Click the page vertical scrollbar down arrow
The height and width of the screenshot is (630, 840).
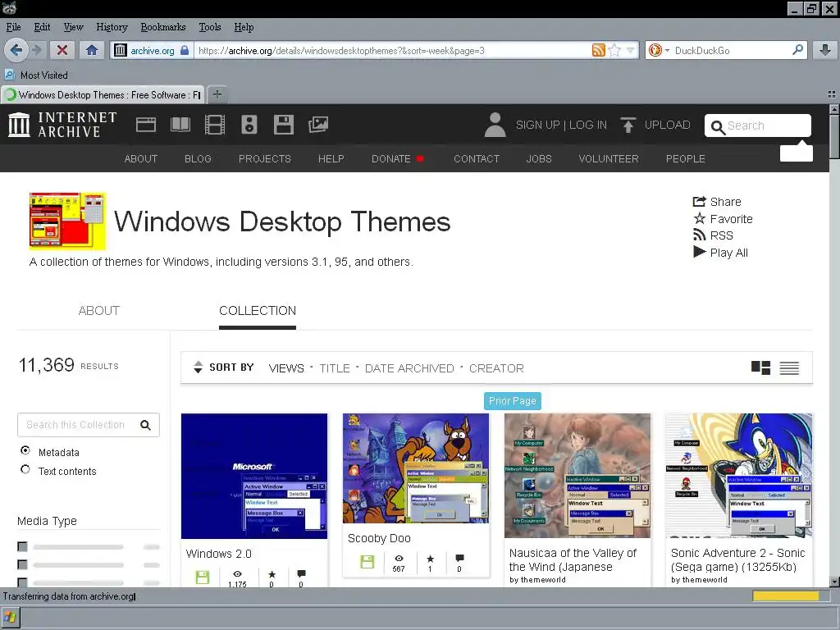(834, 582)
